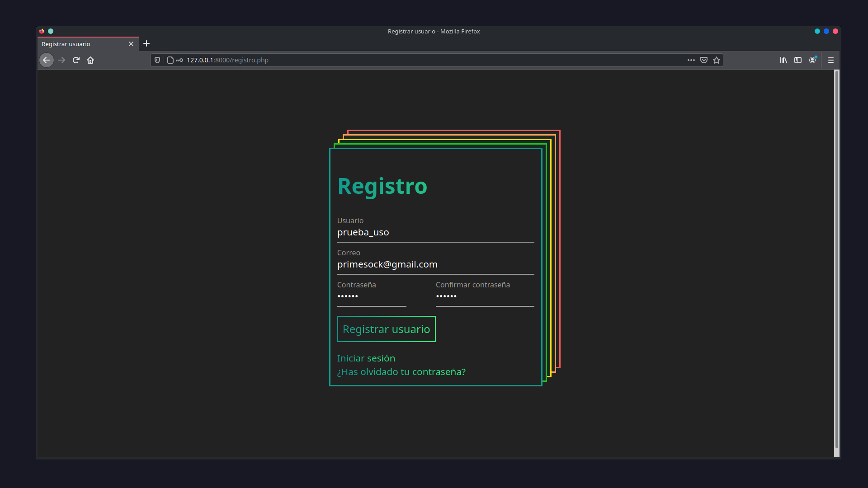The image size is (868, 488).
Task: Open the Firefox home page
Action: (90, 60)
